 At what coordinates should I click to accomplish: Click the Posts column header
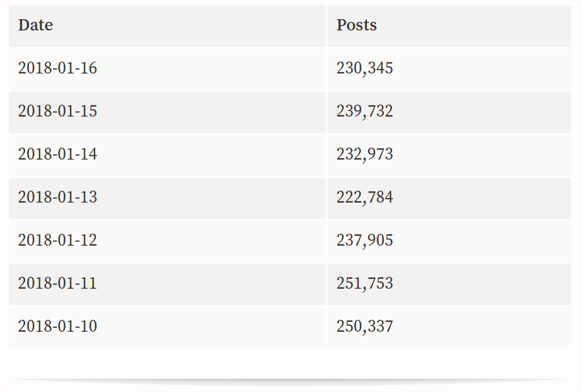point(449,26)
